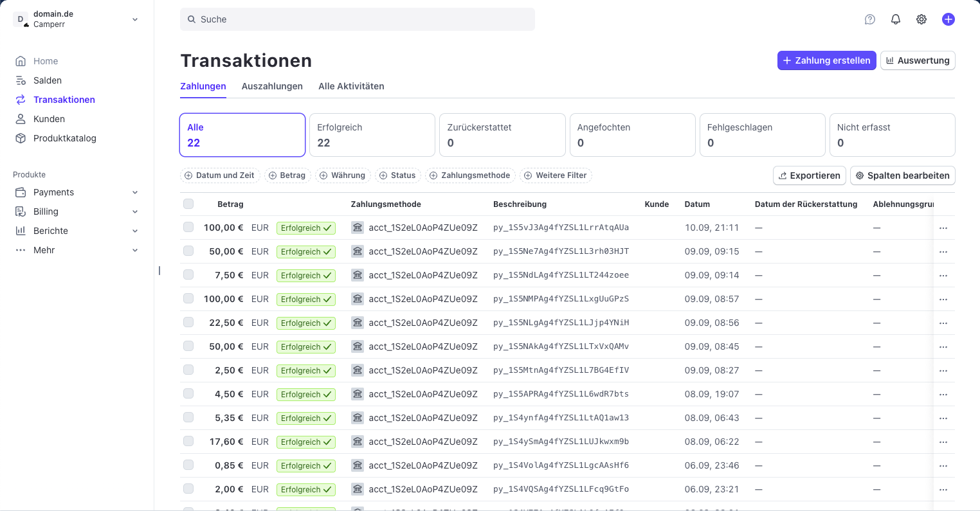
Task: Open the domain.de account switcher dropdown
Action: [x=135, y=19]
